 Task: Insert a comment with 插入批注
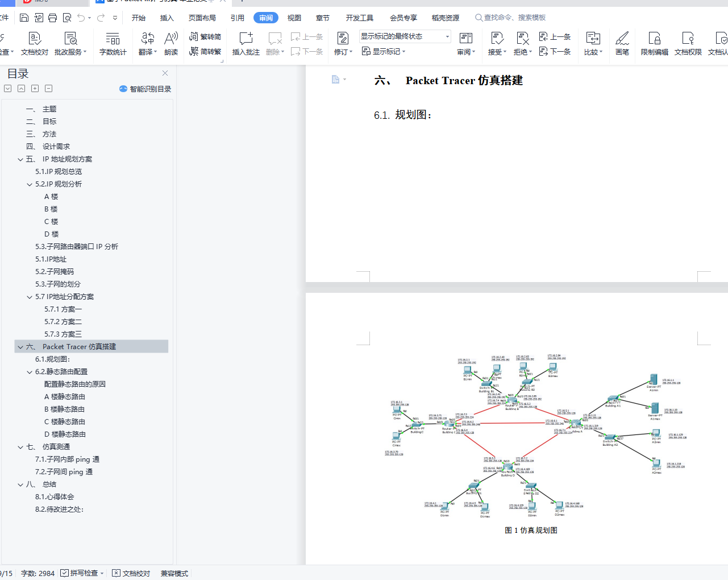pyautogui.click(x=246, y=44)
